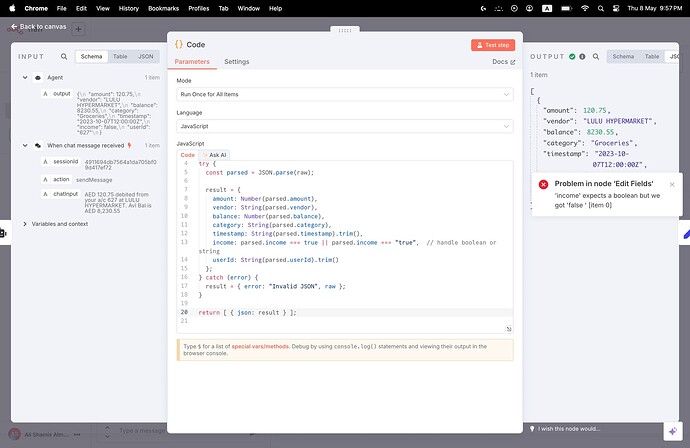Click the output info icon
This screenshot has width=690, height=448.
pos(582,56)
